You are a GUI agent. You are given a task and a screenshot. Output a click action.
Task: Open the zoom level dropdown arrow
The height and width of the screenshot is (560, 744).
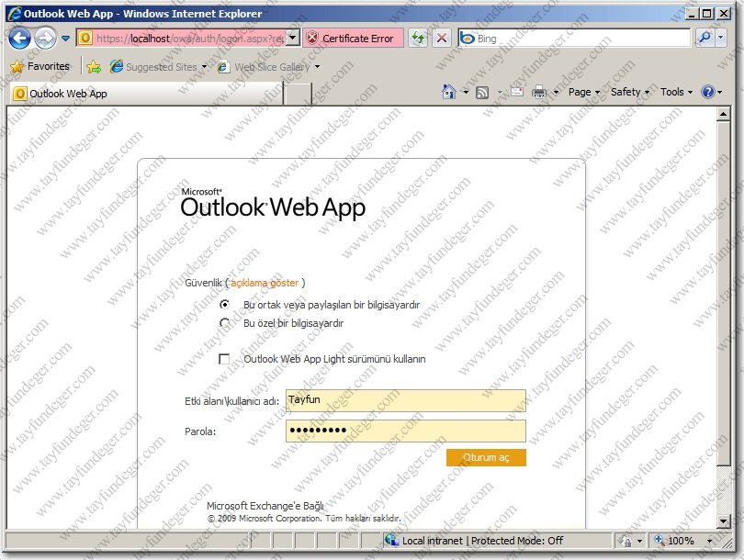[709, 541]
